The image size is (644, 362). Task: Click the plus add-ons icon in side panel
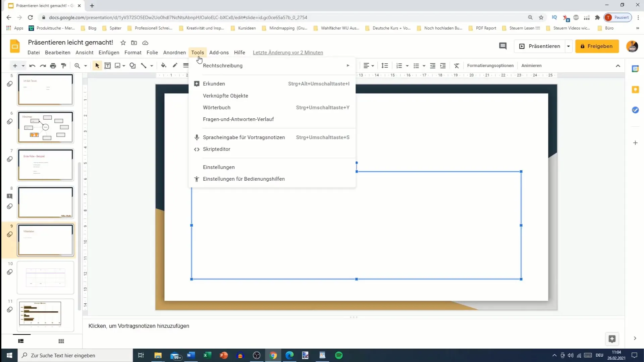pos(635,143)
